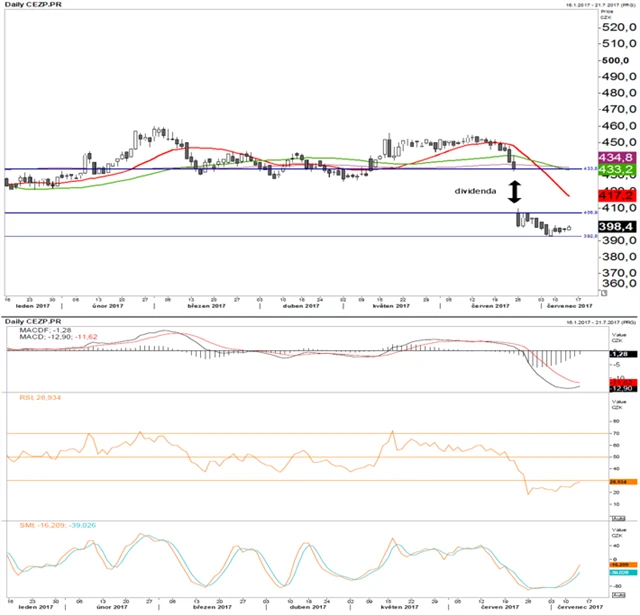
Task: Click the black 1,28 MACD value tag
Action: click(x=616, y=354)
